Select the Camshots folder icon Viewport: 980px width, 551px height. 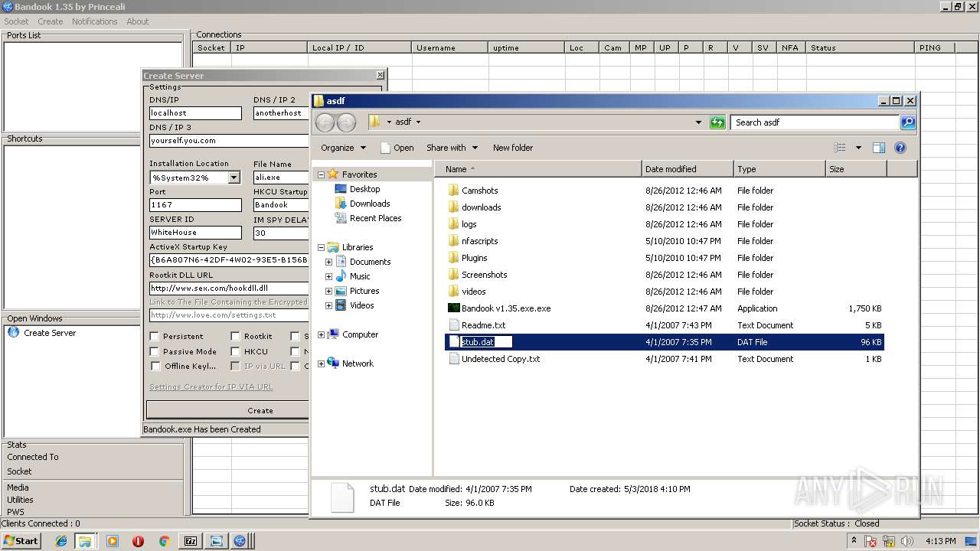tap(453, 191)
